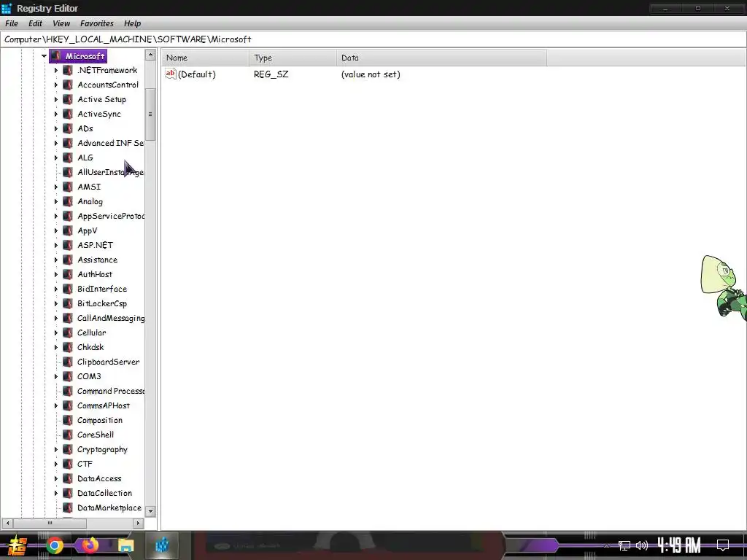The width and height of the screenshot is (747, 560).
Task: Click the BitLockerCsp key folder icon
Action: pyautogui.click(x=68, y=304)
